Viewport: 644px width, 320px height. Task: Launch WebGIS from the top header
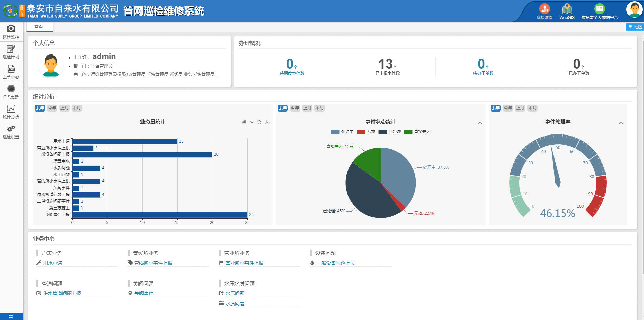(567, 11)
